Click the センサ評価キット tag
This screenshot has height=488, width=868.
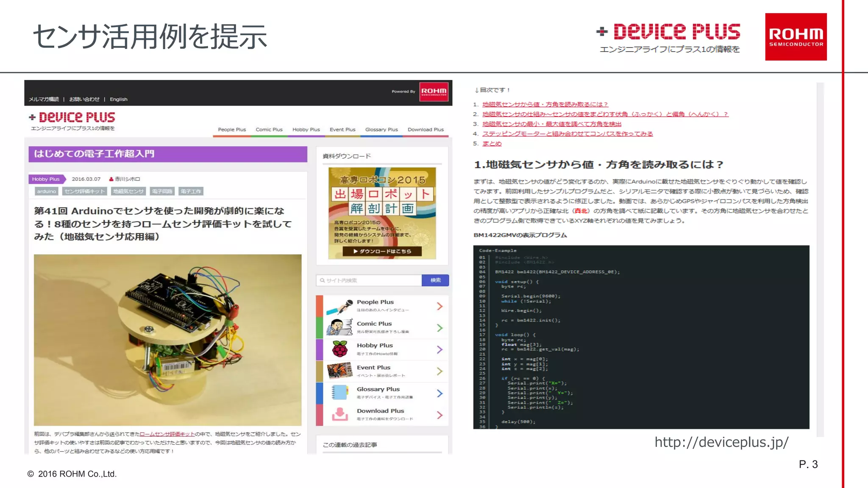84,191
